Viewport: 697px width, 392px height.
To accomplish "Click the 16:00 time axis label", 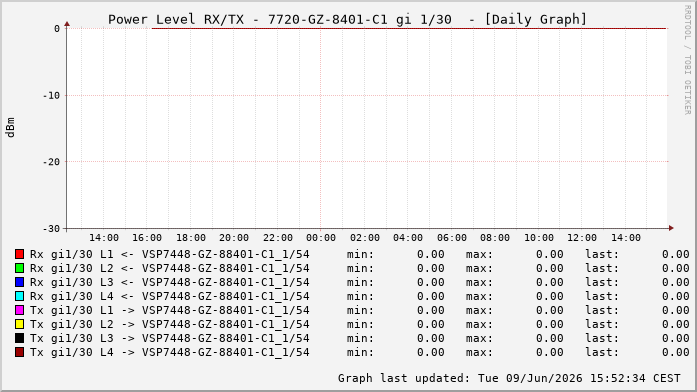I will [147, 238].
